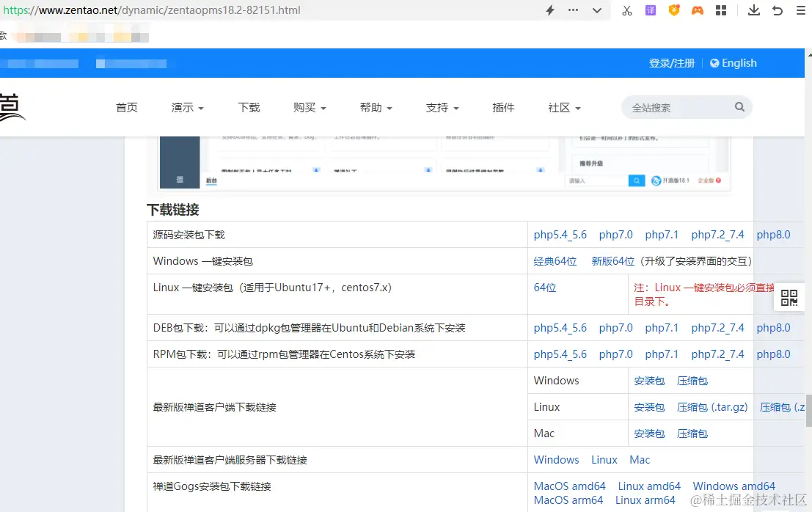Expand the 社区 navigation dropdown
Screen dimensions: 812x512
tap(565, 108)
